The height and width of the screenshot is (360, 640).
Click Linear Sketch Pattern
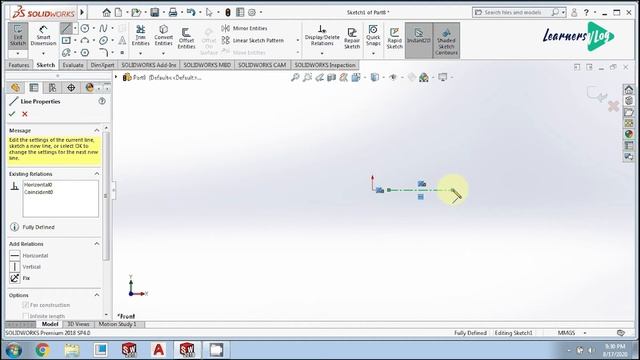click(x=252, y=40)
